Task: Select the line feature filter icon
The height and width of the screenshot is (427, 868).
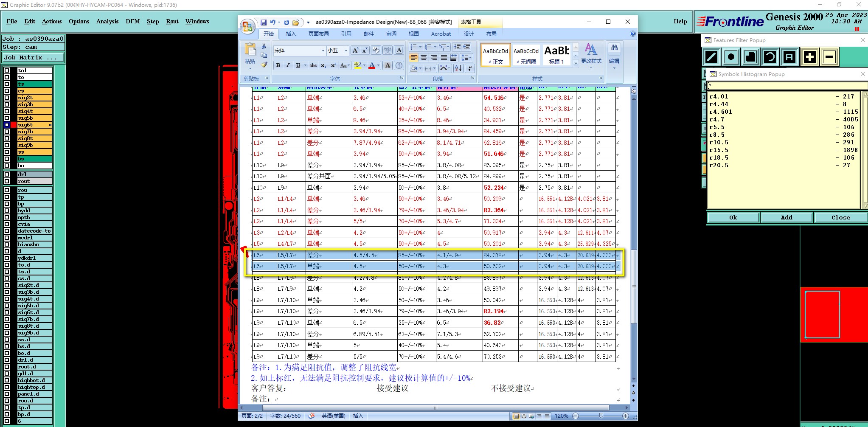Action: 711,57
